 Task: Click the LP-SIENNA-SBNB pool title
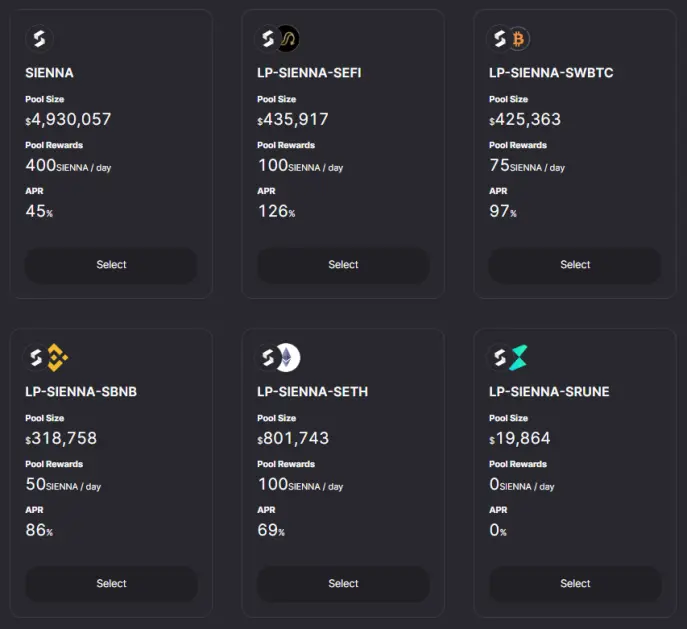pyautogui.click(x=81, y=392)
